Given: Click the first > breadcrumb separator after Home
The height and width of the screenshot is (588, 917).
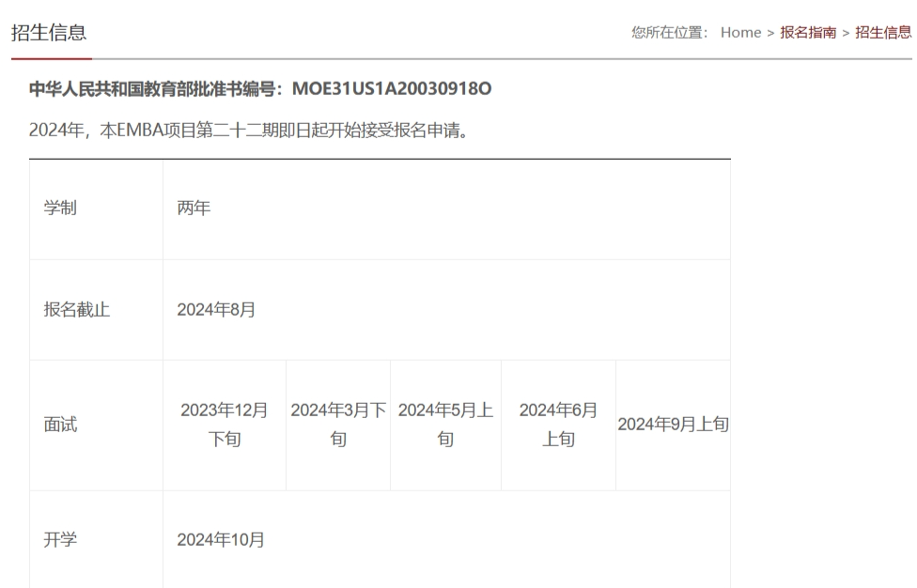Looking at the screenshot, I should coord(770,33).
